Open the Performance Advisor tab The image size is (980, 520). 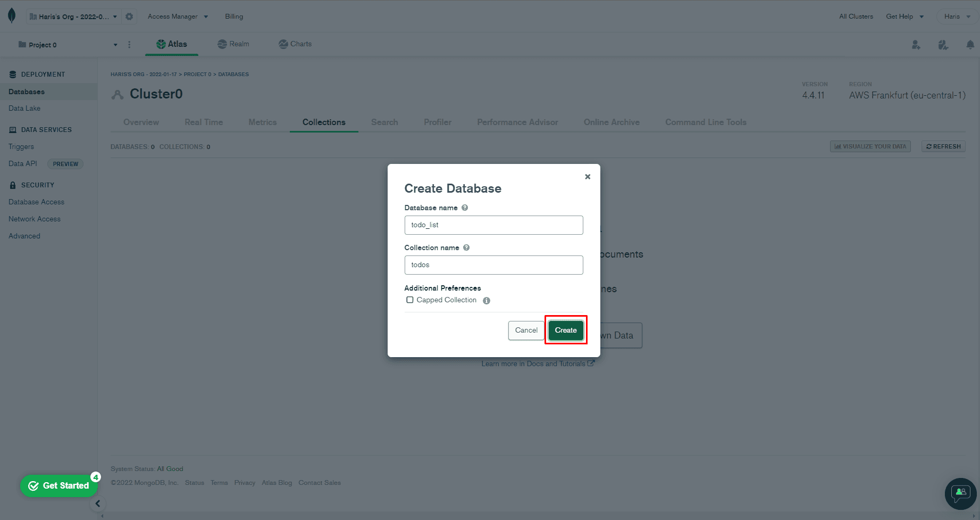pos(517,122)
